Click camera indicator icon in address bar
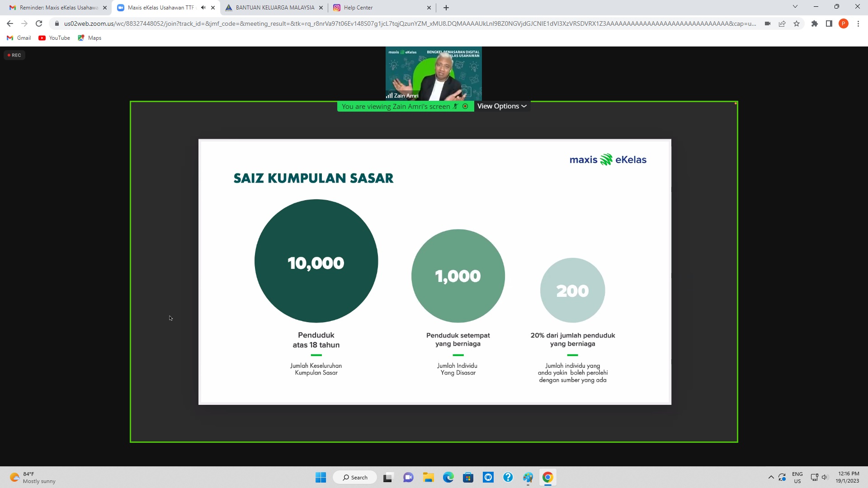 click(x=767, y=23)
